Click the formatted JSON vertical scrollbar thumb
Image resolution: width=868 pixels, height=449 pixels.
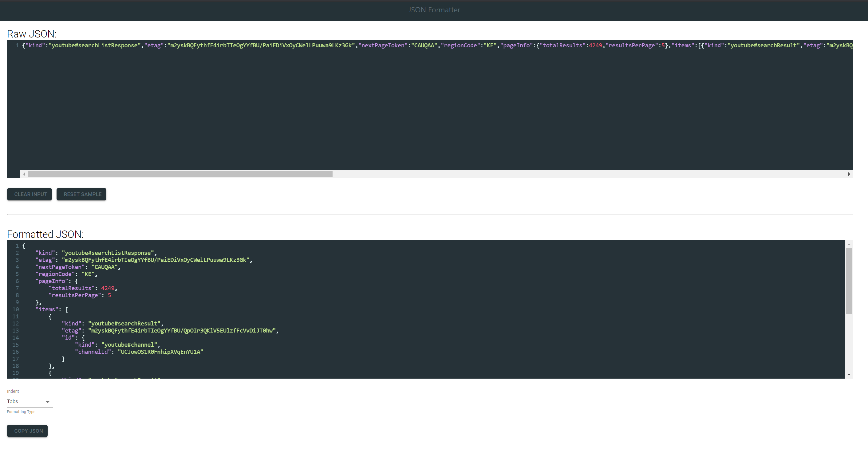click(849, 280)
